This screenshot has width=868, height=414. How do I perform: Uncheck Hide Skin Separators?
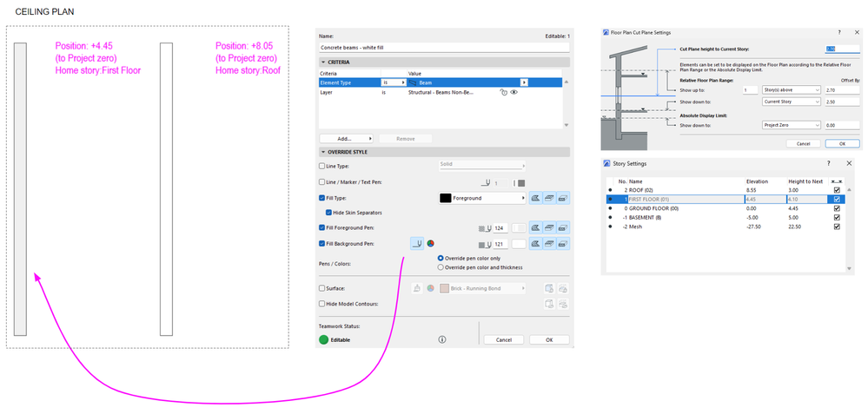pos(328,213)
